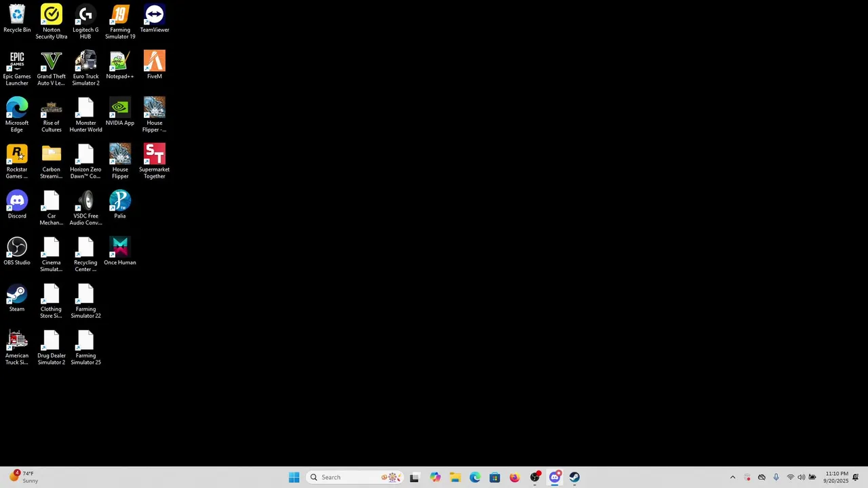Screen dimensions: 868x488
Task: Switch to Steam in the taskbar
Action: [575, 477]
